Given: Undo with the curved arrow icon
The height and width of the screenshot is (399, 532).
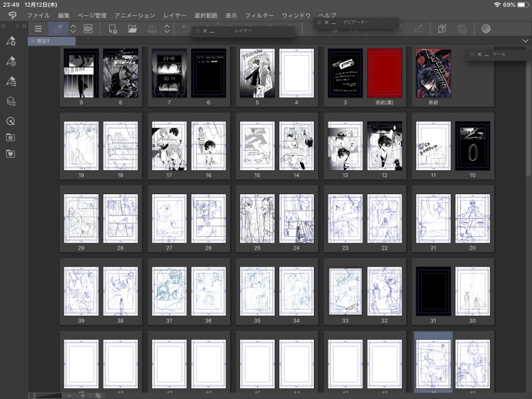Looking at the screenshot, I should [x=186, y=29].
